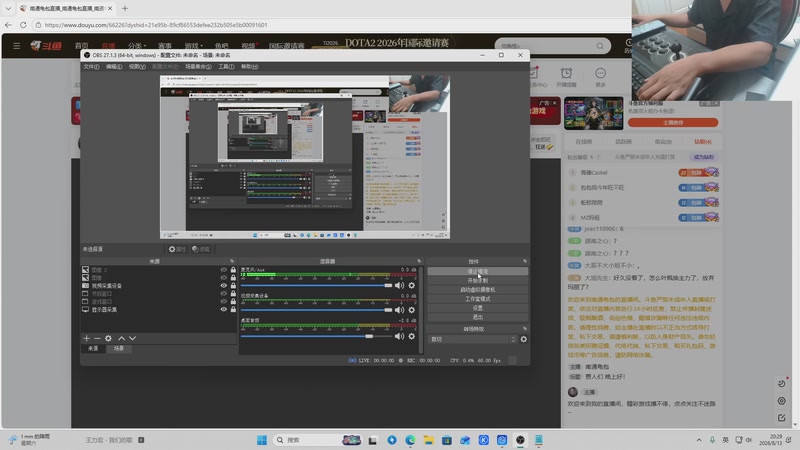This screenshot has width=800, height=450.
Task: Toggle lock of 显示器采集 source
Action: [233, 309]
